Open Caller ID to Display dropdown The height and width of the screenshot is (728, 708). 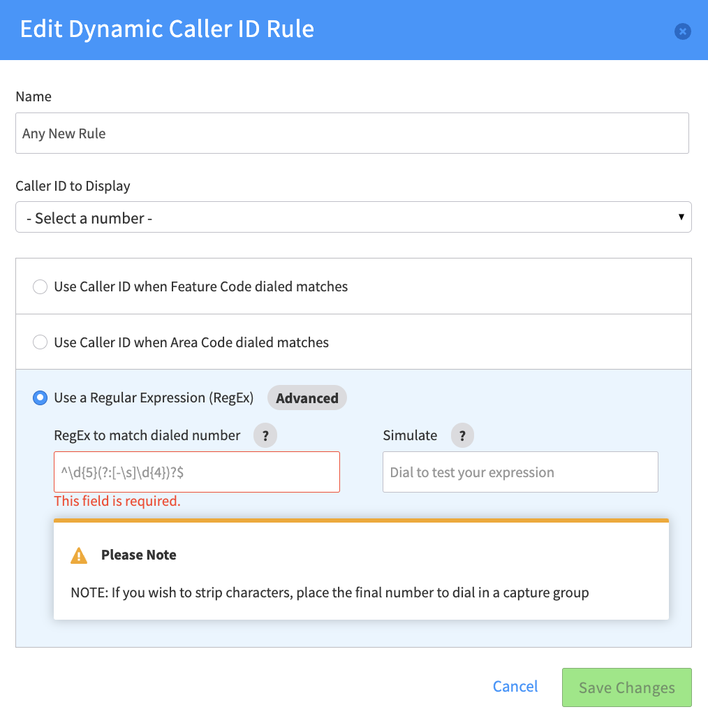click(x=353, y=217)
